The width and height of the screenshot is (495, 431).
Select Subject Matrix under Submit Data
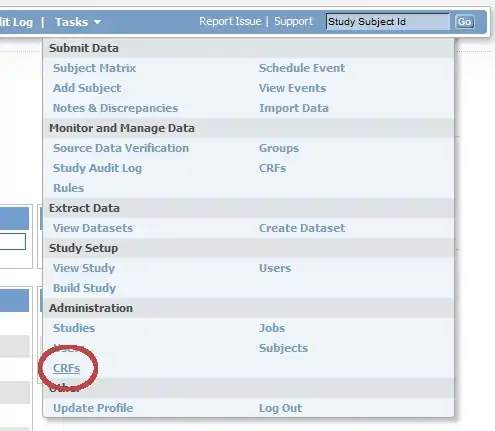(x=94, y=68)
